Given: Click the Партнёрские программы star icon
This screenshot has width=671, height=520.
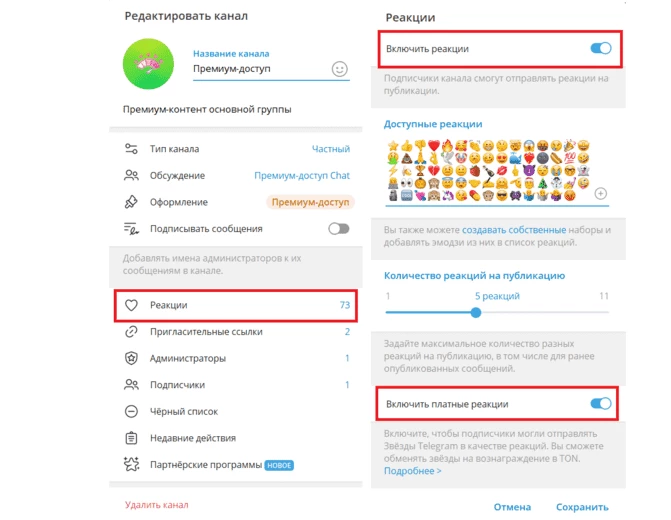Looking at the screenshot, I should coord(131,465).
